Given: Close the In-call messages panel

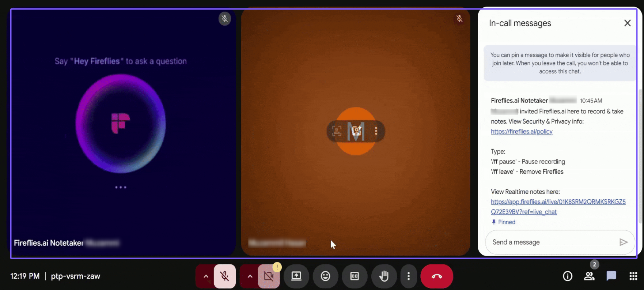Looking at the screenshot, I should tap(628, 23).
